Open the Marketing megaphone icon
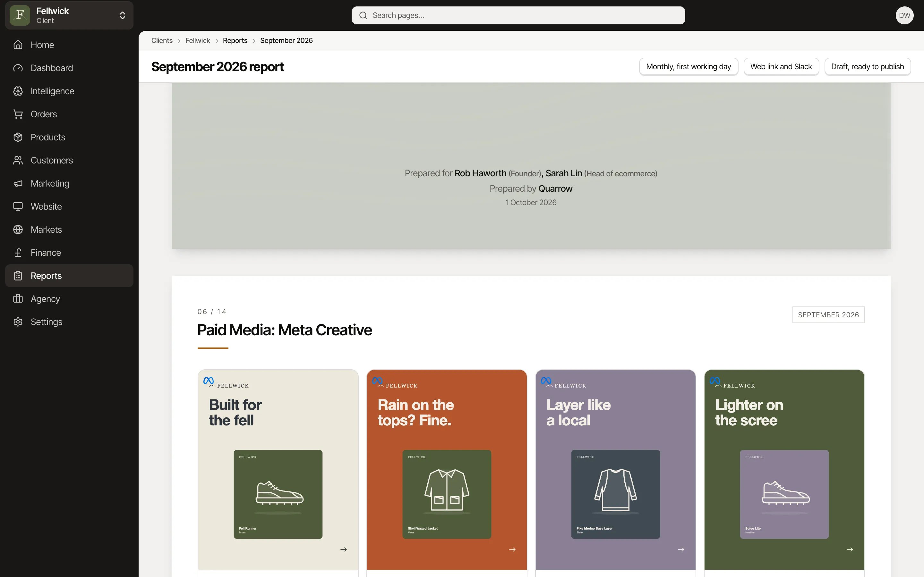Image resolution: width=924 pixels, height=577 pixels. tap(18, 184)
